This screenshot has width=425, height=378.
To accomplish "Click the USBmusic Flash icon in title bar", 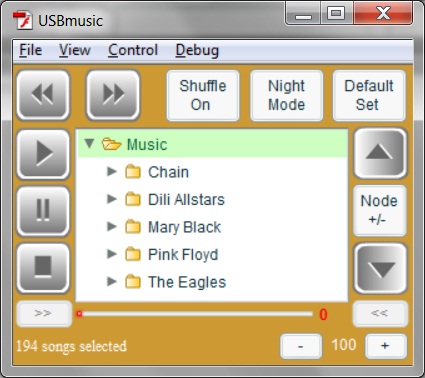I will coord(23,20).
